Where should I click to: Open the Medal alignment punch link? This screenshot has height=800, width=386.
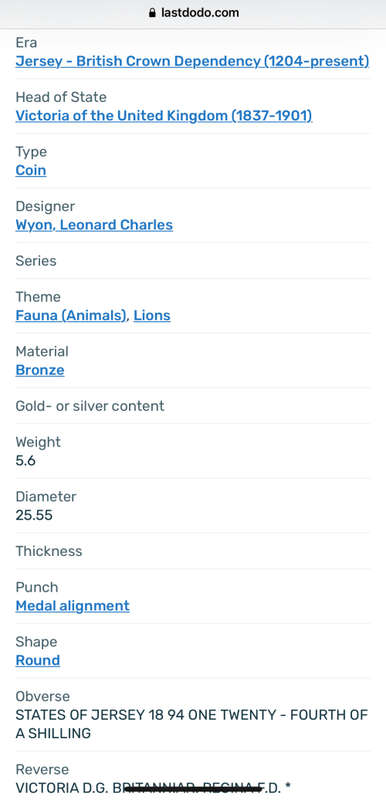[x=72, y=606]
